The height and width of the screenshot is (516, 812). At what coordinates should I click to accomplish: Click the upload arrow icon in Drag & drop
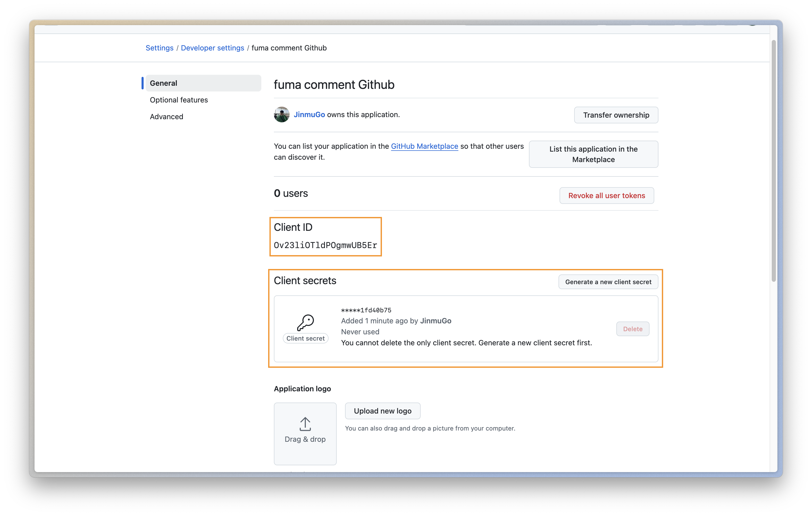(x=305, y=424)
